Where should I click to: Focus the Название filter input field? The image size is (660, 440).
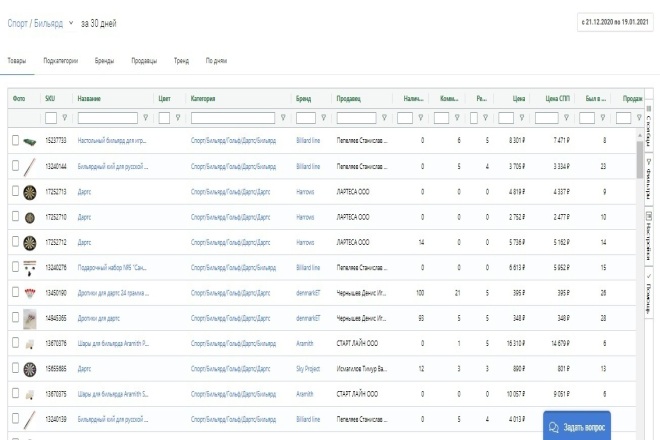pyautogui.click(x=108, y=118)
